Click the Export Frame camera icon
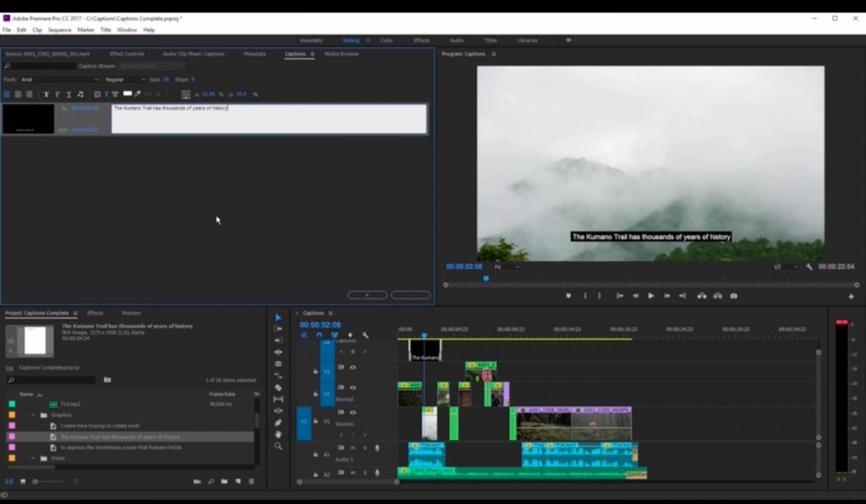Screen dimensions: 866x504 [x=732, y=295]
